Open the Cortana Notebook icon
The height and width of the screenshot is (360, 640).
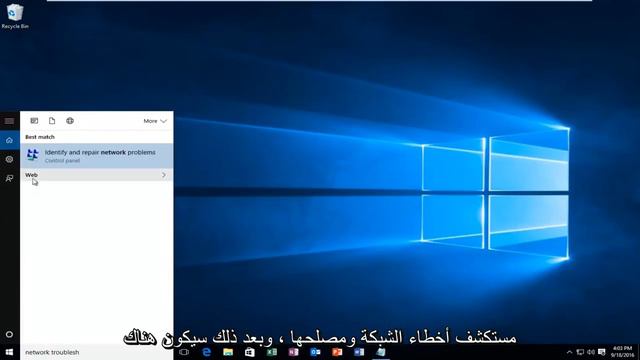point(9,159)
